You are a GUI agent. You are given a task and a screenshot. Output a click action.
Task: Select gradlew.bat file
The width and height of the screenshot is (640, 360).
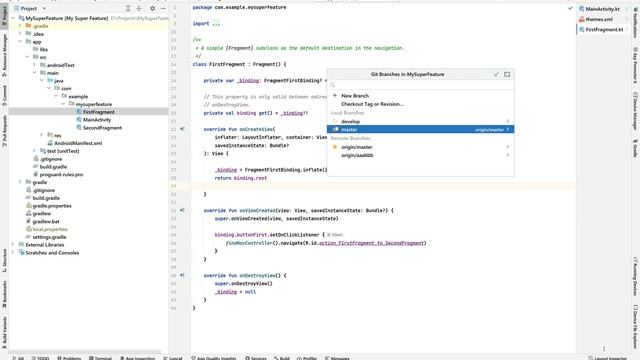pos(46,221)
